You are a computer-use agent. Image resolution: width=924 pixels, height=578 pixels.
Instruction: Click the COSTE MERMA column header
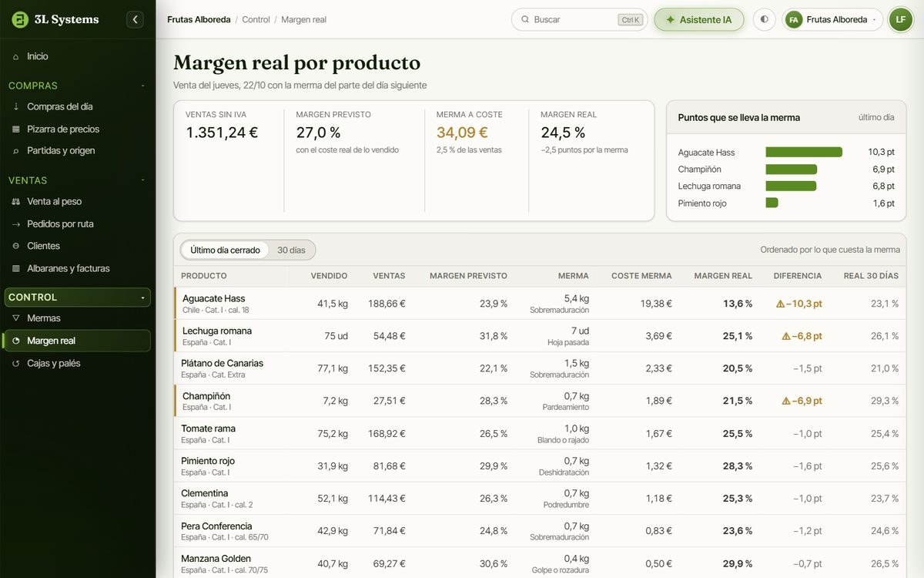click(x=641, y=276)
